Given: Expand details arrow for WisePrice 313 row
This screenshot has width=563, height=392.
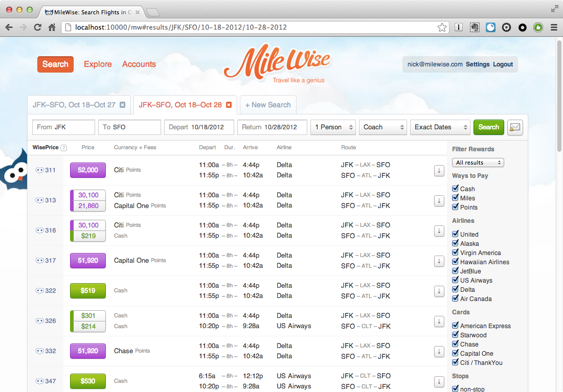Looking at the screenshot, I should point(439,201).
